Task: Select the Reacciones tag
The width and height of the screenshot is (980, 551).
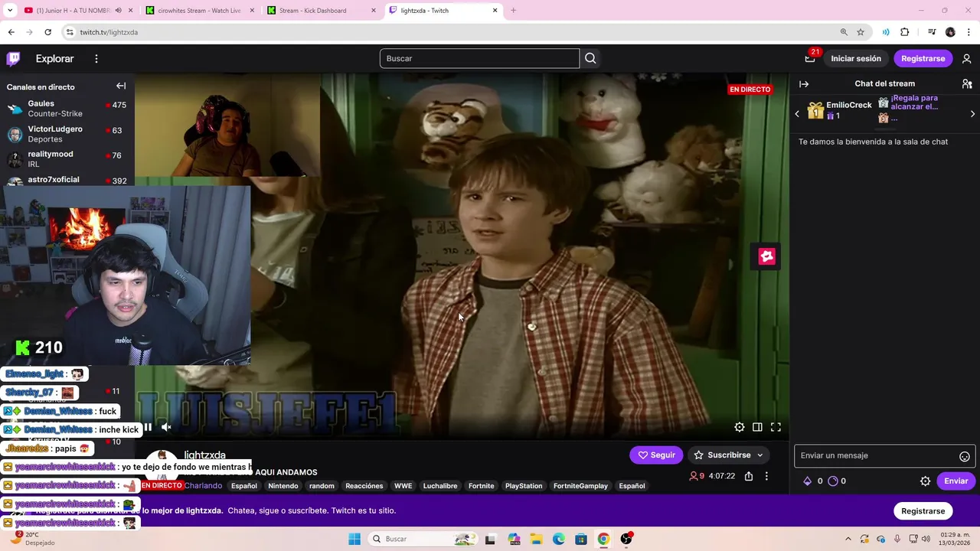Action: [x=364, y=486]
